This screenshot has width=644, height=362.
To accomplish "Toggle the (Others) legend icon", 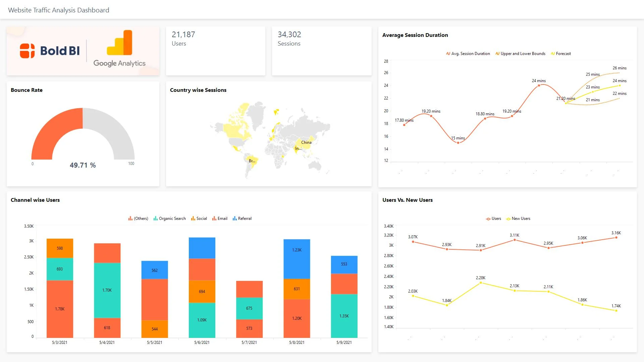I will point(130,219).
